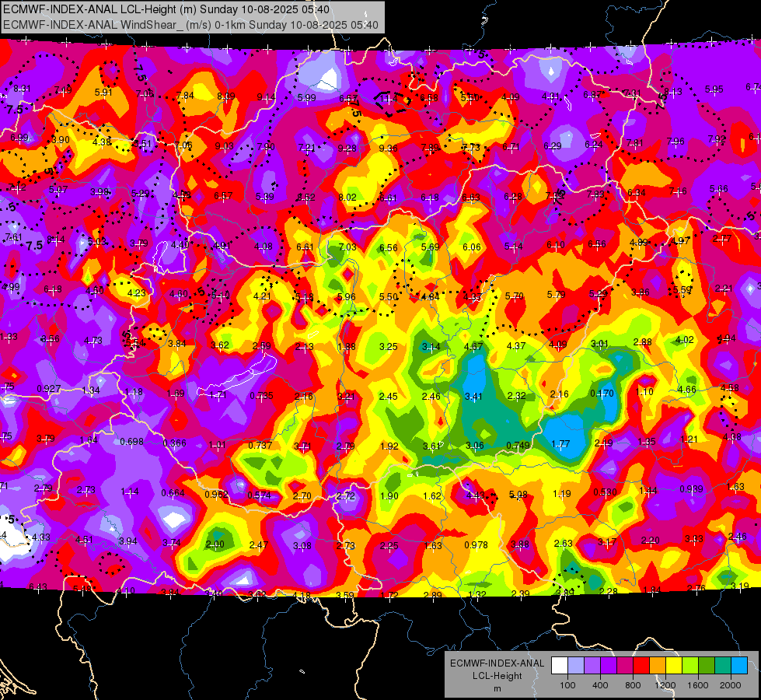Viewport: 761px width, 700px height.
Task: Select the teal legend color swatch
Action: [x=723, y=666]
